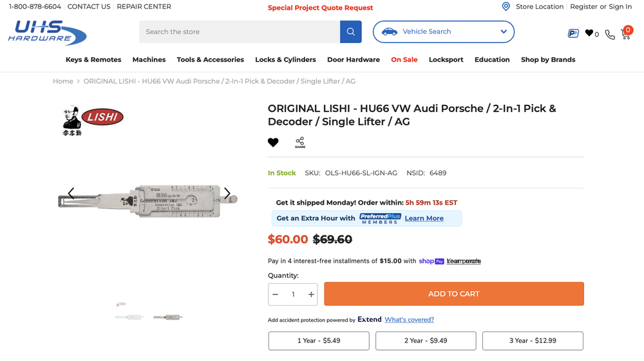Open the On Sale menu item
644x361 pixels.
pyautogui.click(x=404, y=60)
